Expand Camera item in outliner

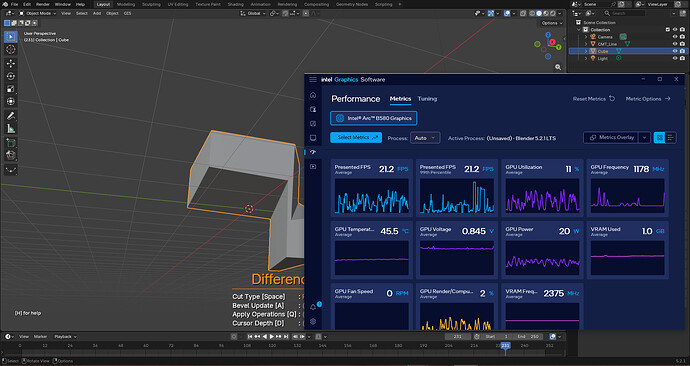[x=586, y=37]
